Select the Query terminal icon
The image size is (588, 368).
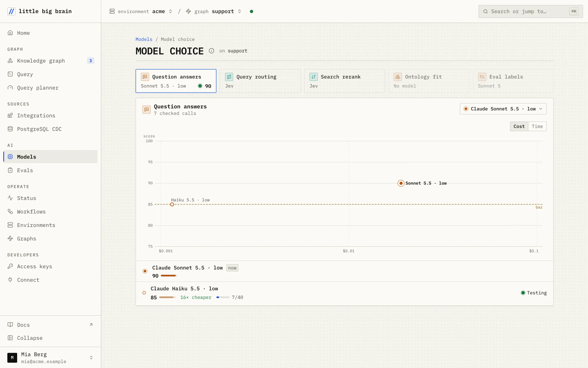pyautogui.click(x=10, y=74)
